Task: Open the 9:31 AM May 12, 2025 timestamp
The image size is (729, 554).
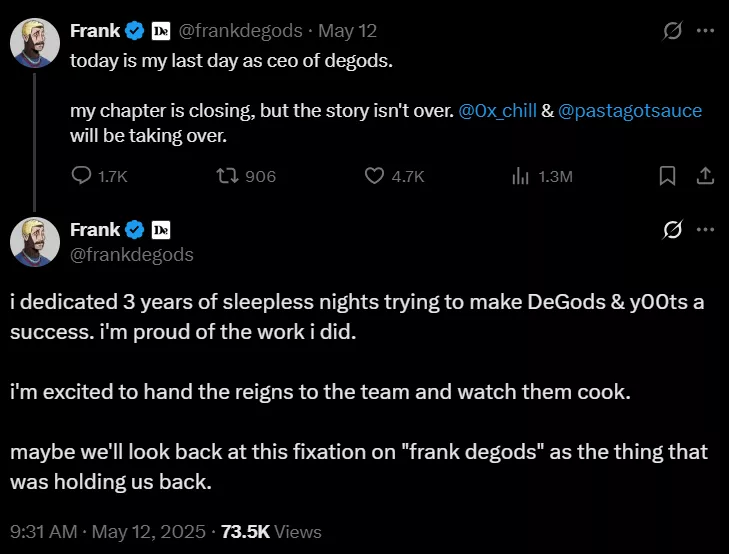Action: click(109, 530)
